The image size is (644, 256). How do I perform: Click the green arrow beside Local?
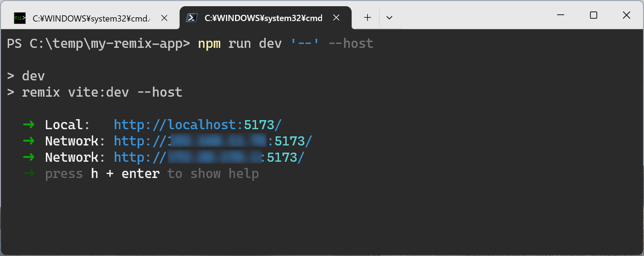point(29,124)
